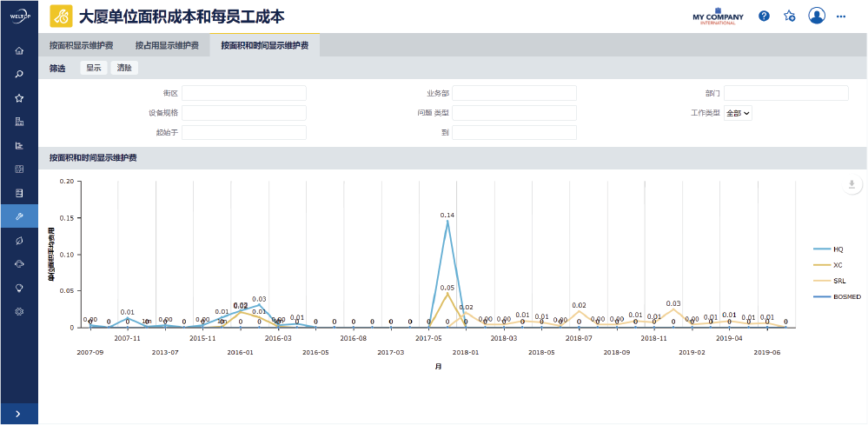Click the My Company International logo
868x425 pixels.
click(718, 16)
